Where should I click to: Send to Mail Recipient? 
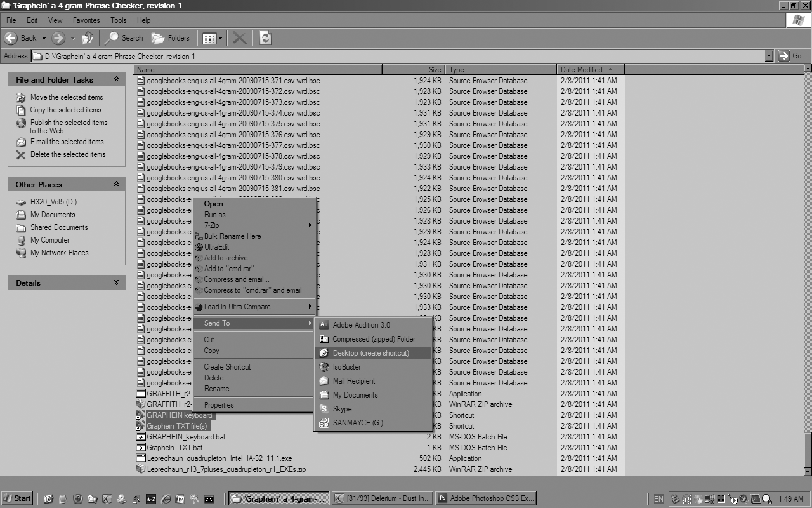point(373,381)
